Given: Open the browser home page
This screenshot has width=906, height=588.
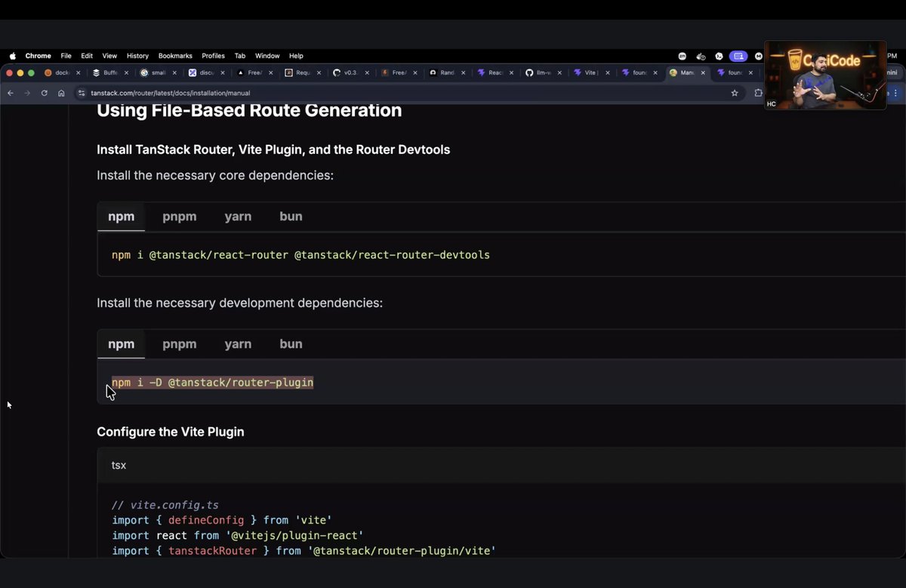Looking at the screenshot, I should click(x=61, y=93).
